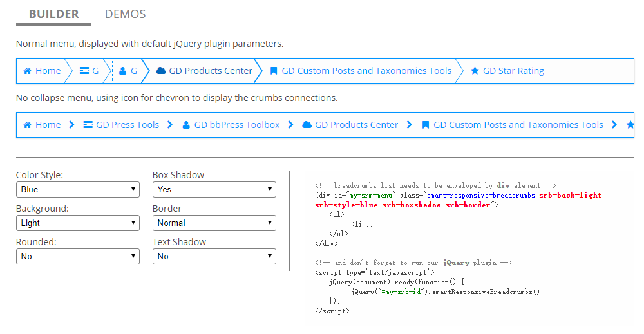Click the chevron after Home in the second breadcrumb
644x334 pixels.
71,125
